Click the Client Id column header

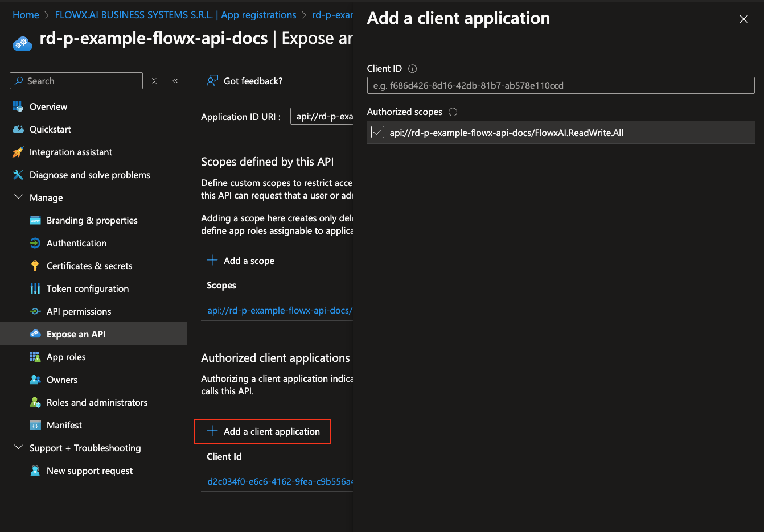pos(224,456)
